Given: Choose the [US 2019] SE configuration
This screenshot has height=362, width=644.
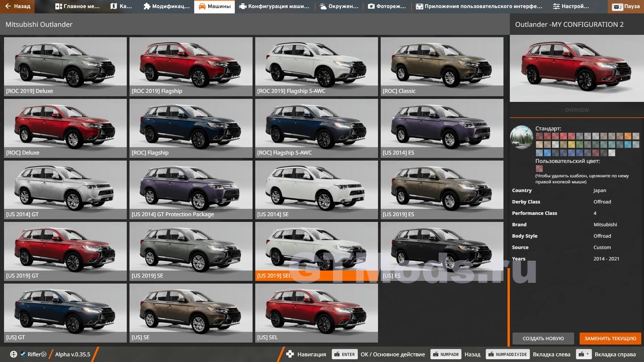Looking at the screenshot, I should pyautogui.click(x=191, y=251).
